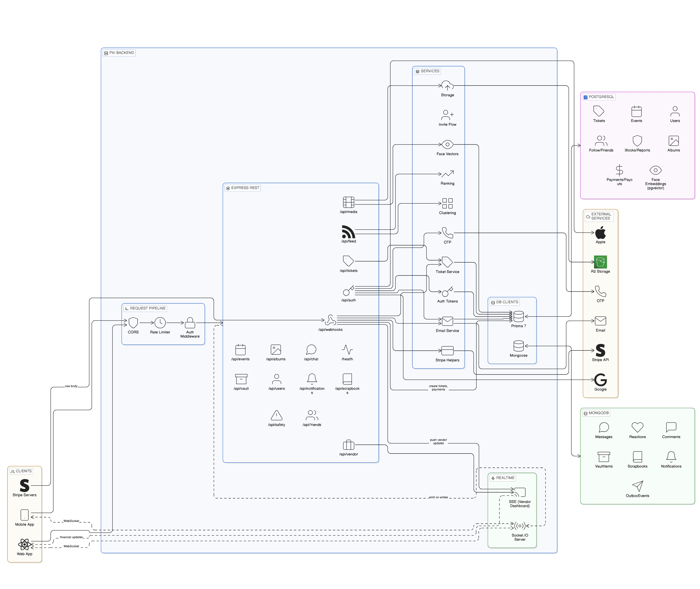Select the PostgreSQL Albums image icon
Image resolution: width=700 pixels, height=589 pixels.
point(673,141)
